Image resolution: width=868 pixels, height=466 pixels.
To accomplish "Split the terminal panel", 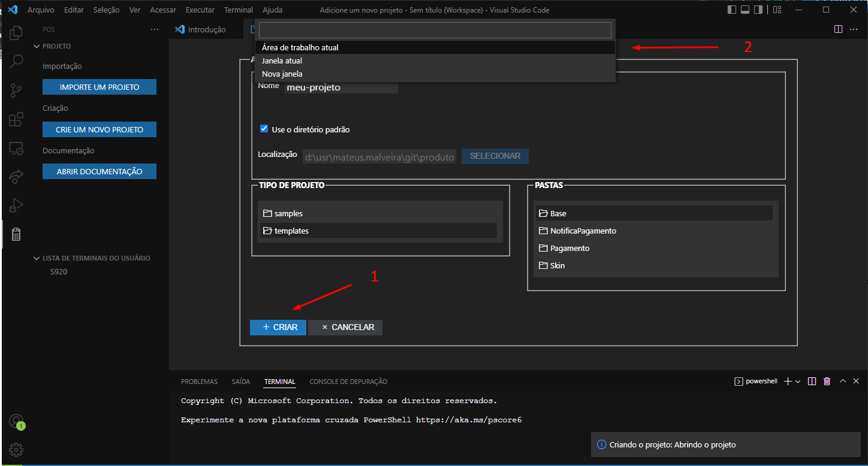I will (812, 381).
